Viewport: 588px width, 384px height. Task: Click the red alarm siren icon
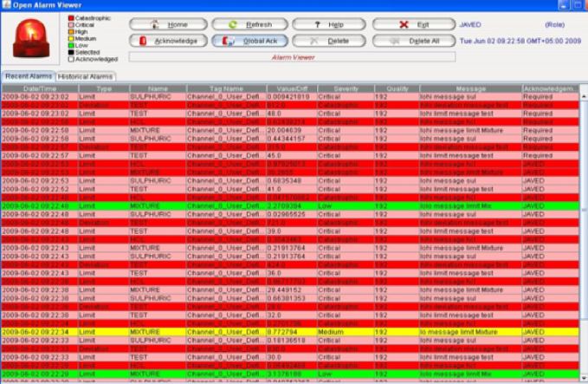pyautogui.click(x=31, y=39)
